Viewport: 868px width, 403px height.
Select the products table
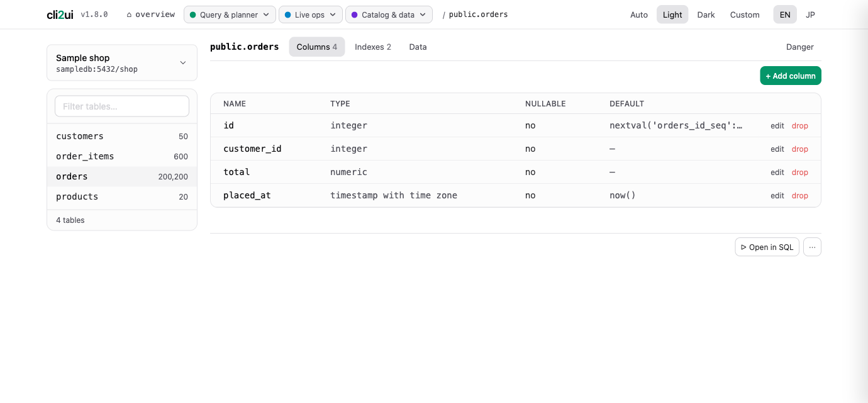(122, 196)
